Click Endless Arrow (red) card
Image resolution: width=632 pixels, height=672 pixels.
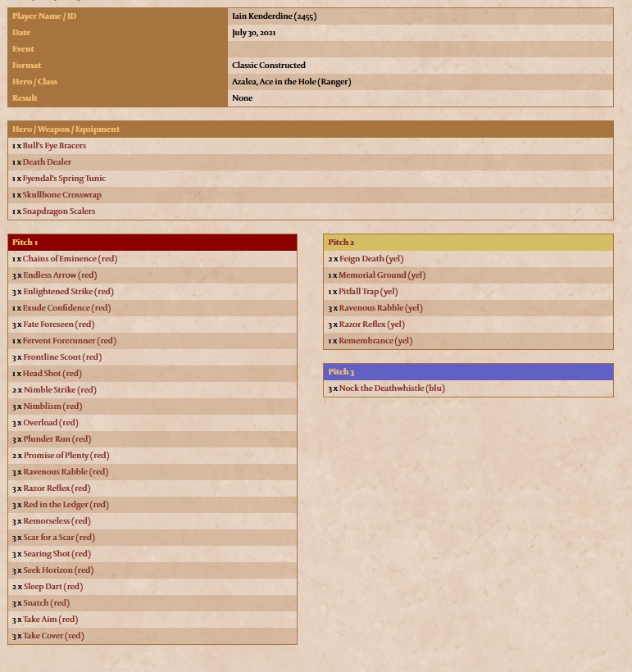(60, 275)
